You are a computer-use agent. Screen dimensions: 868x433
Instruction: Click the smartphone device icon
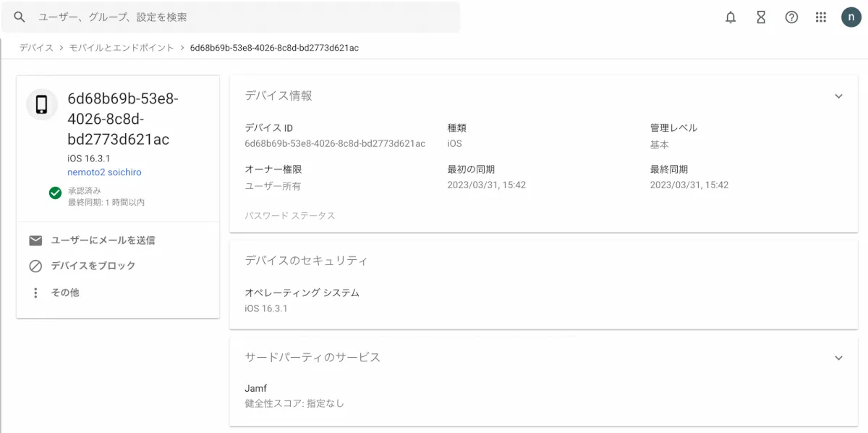(x=42, y=105)
